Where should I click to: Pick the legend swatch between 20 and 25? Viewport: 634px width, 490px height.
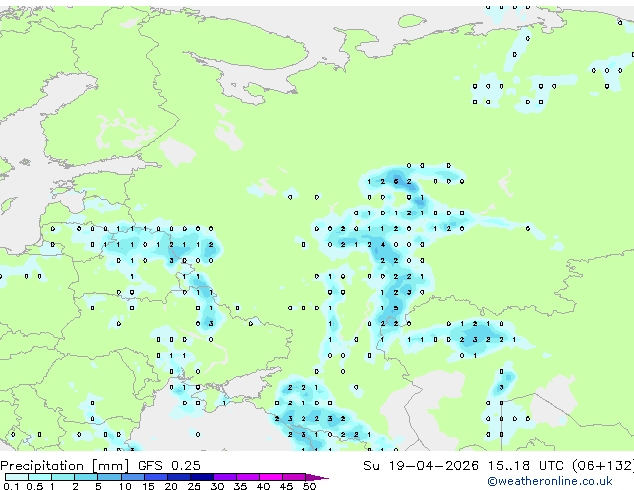click(x=179, y=477)
